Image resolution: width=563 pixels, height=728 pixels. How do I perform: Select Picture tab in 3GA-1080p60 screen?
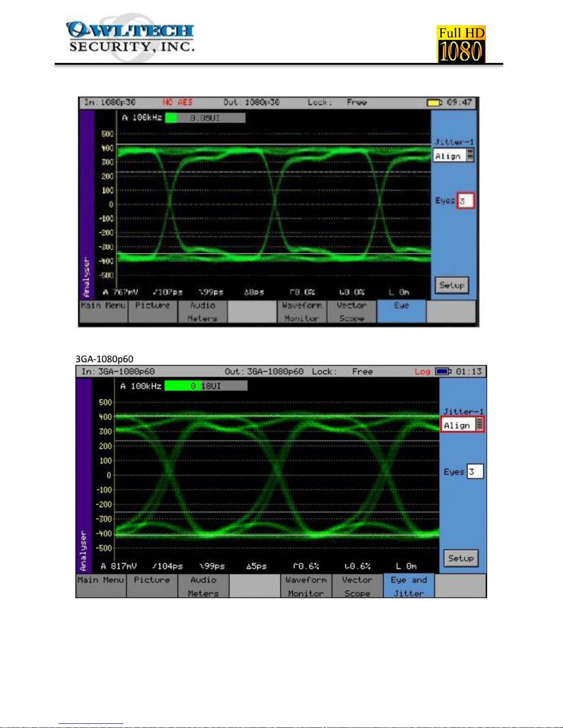152,586
